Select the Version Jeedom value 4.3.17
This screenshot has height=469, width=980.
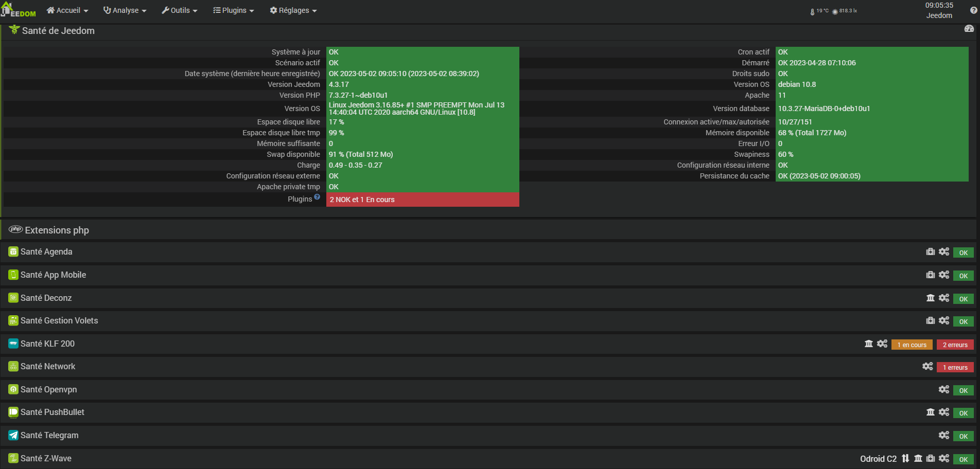(339, 84)
